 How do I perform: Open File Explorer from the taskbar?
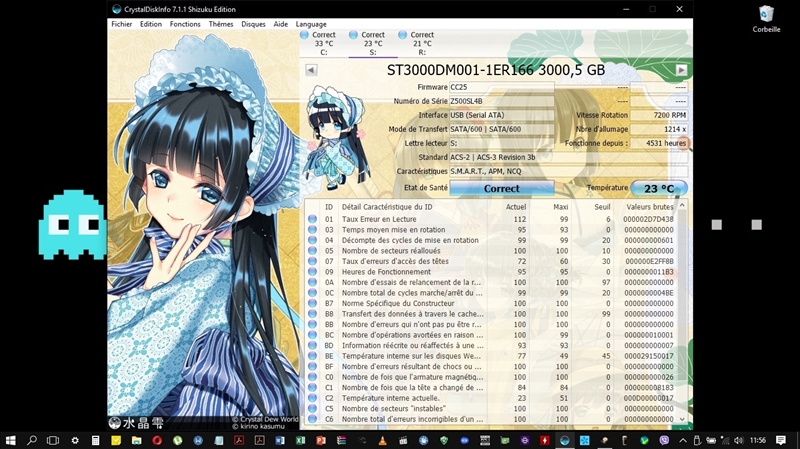pos(136,440)
